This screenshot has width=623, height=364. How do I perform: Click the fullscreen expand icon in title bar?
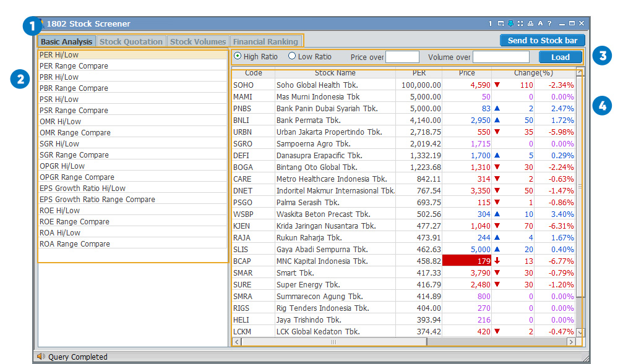coord(520,23)
